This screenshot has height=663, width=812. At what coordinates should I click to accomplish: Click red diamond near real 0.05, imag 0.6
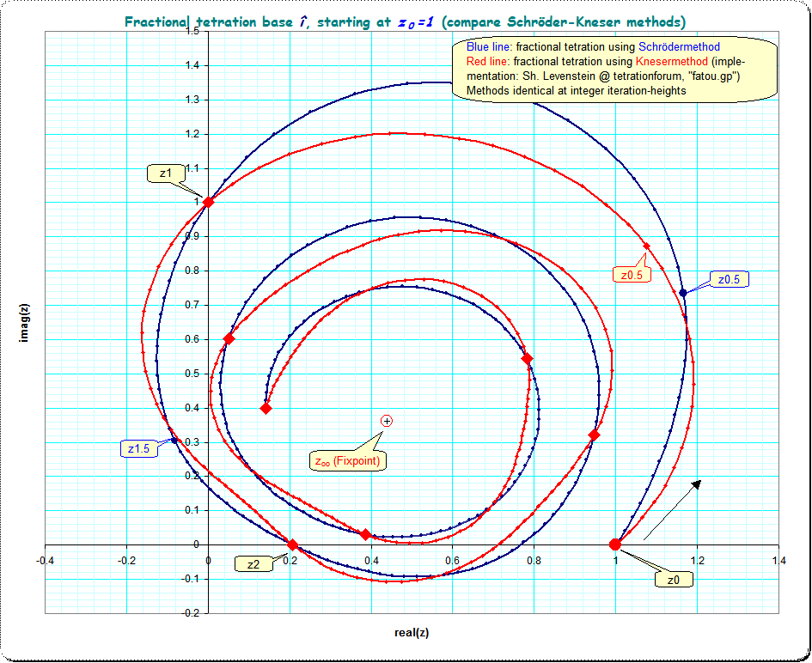(229, 339)
